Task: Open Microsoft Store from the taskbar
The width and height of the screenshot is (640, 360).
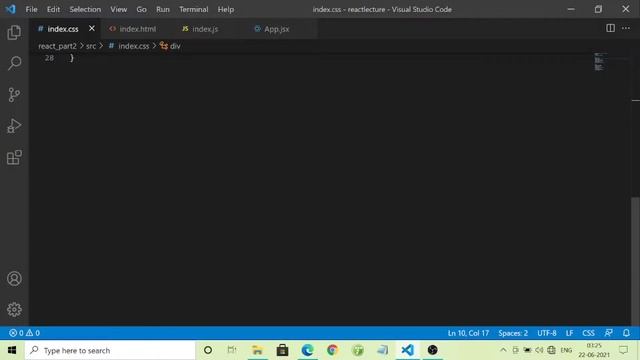Action: (x=282, y=350)
